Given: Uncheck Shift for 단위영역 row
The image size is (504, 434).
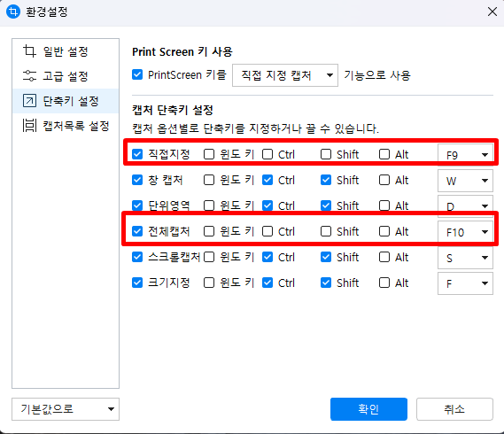Looking at the screenshot, I should point(326,205).
